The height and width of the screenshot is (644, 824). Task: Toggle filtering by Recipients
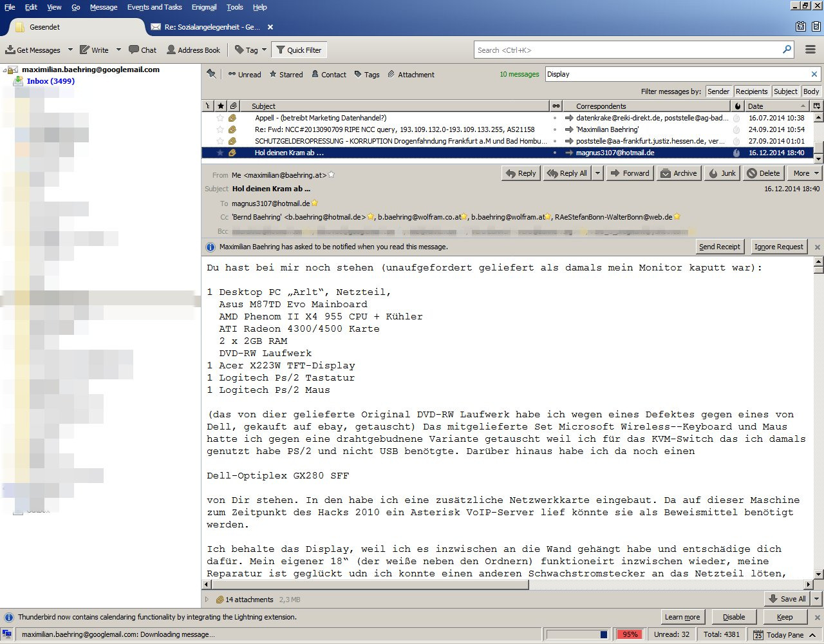pyautogui.click(x=752, y=91)
